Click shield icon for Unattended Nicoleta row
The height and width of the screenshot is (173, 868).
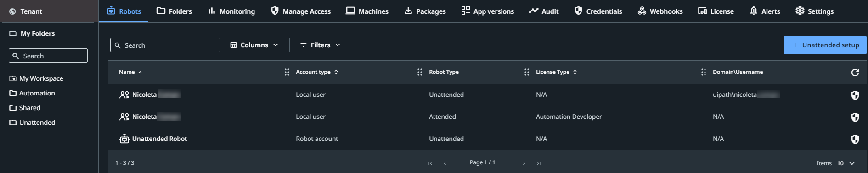(x=855, y=95)
